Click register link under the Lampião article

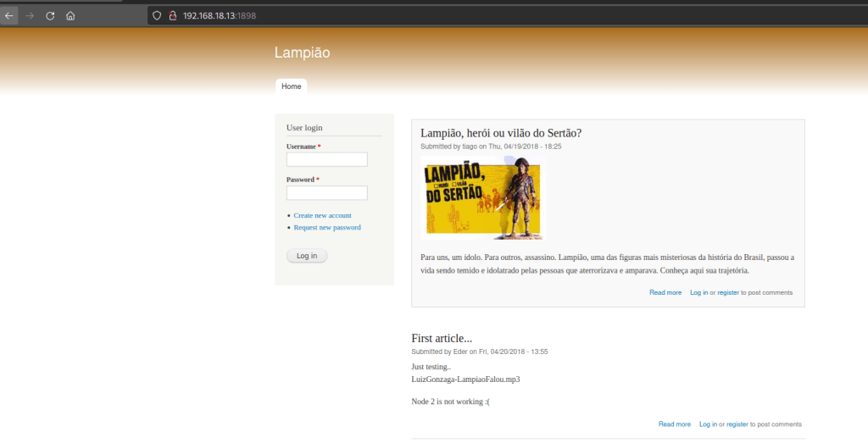click(728, 292)
